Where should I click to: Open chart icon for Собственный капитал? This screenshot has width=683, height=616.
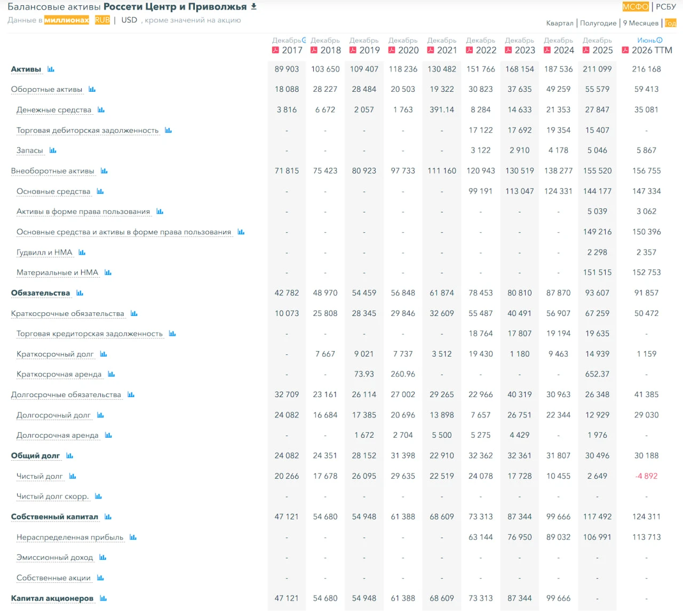pos(108,517)
